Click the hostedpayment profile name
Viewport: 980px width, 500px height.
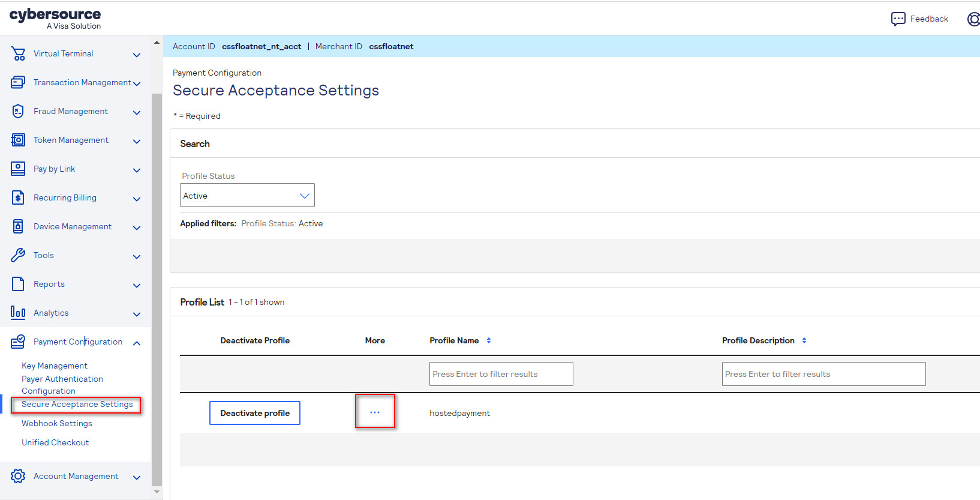click(460, 413)
